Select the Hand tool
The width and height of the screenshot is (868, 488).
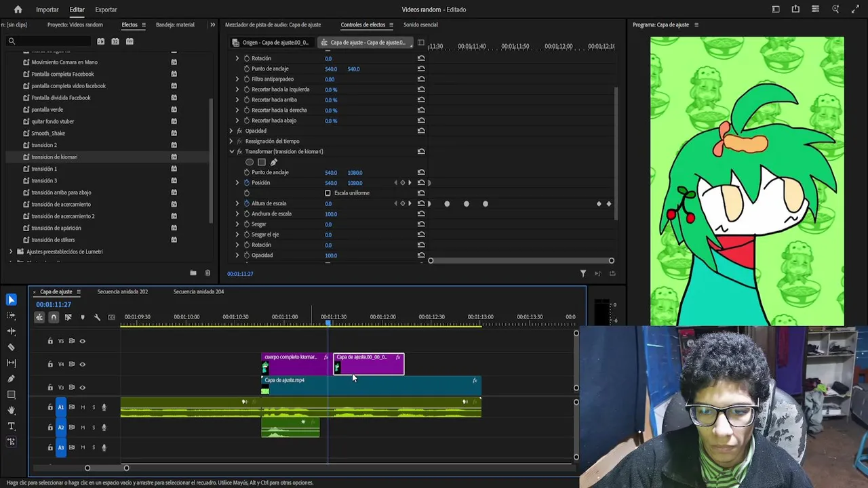click(12, 411)
